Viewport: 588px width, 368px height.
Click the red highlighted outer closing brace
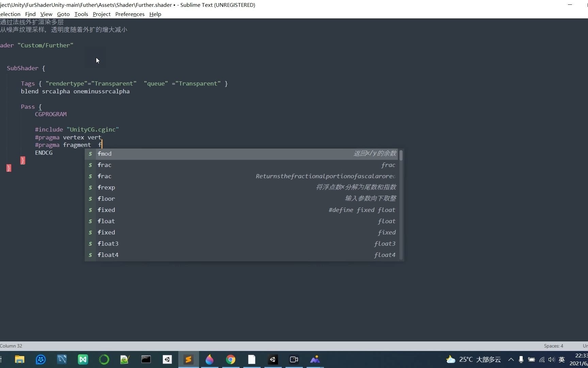click(x=9, y=168)
